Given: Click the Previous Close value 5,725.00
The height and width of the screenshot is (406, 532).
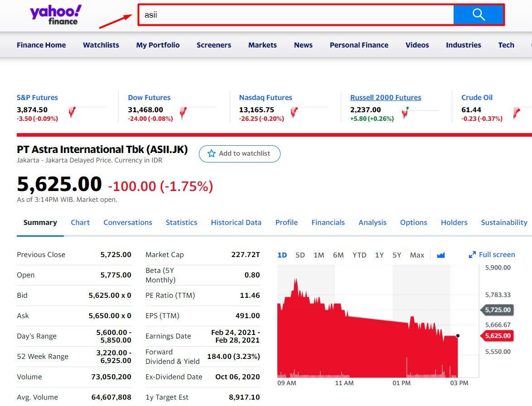Looking at the screenshot, I should point(116,255).
